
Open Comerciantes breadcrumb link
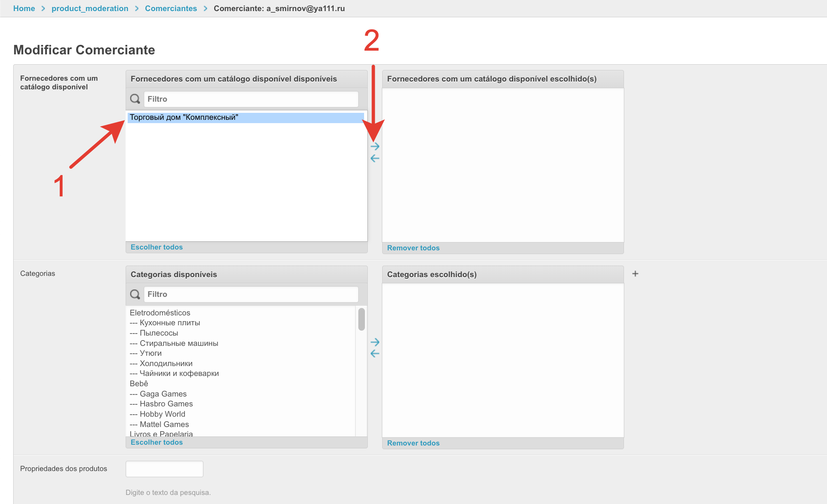pos(171,8)
